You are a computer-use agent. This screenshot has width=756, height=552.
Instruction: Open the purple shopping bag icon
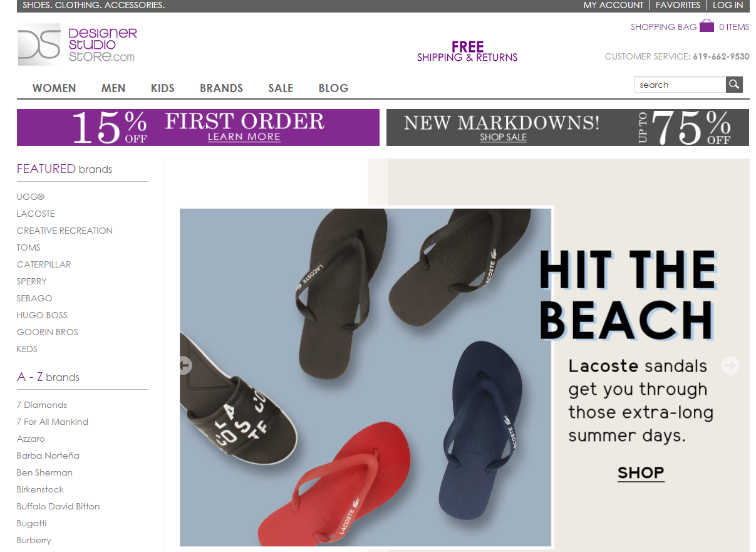pos(707,26)
